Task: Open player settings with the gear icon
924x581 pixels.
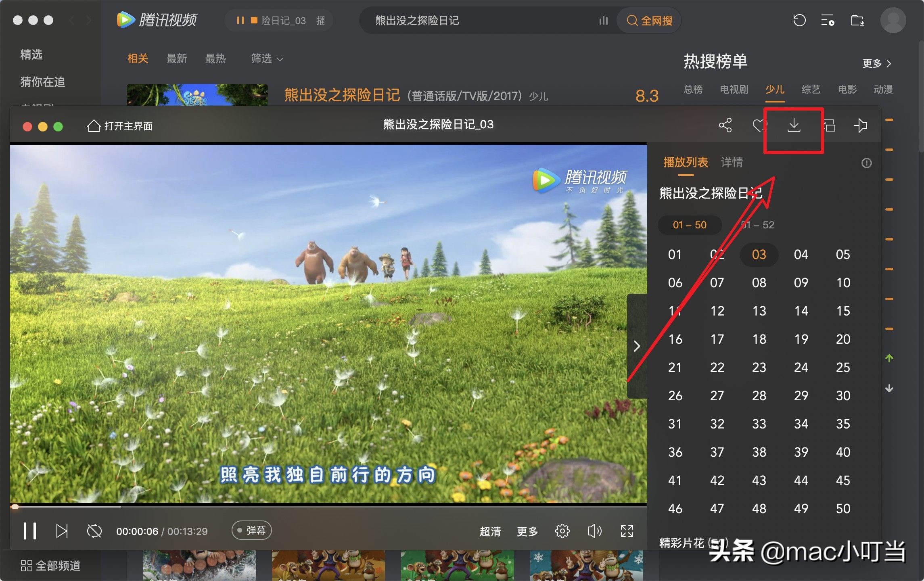Action: coord(562,531)
